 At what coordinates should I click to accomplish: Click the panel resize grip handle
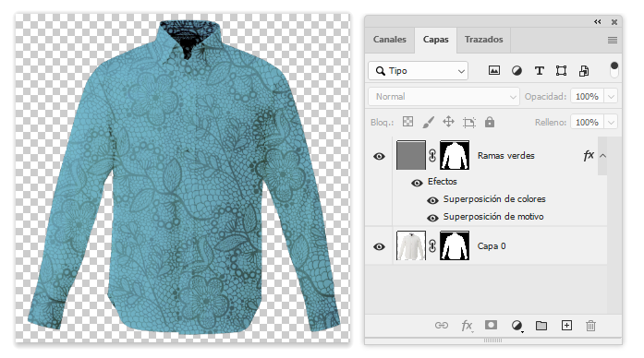(492, 340)
